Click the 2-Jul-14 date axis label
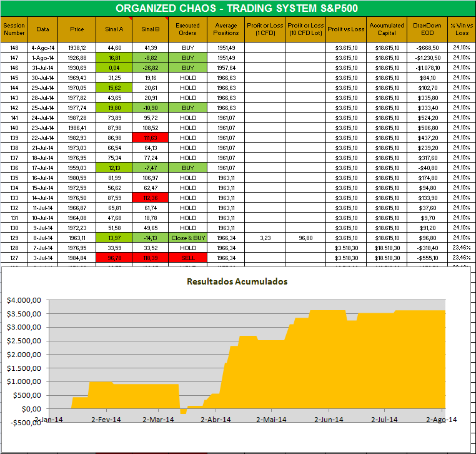The height and width of the screenshot is (454, 476). 384,420
